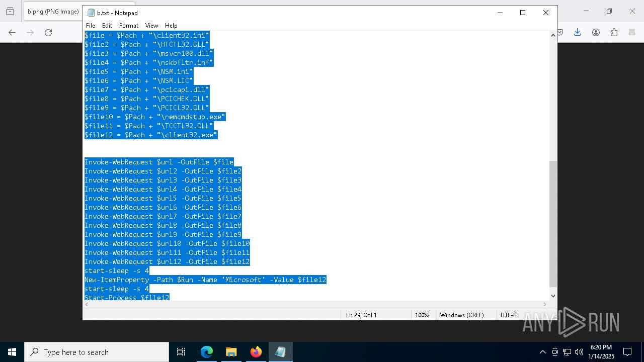The image size is (644, 362).
Task: Open Task View on taskbar
Action: [181, 352]
